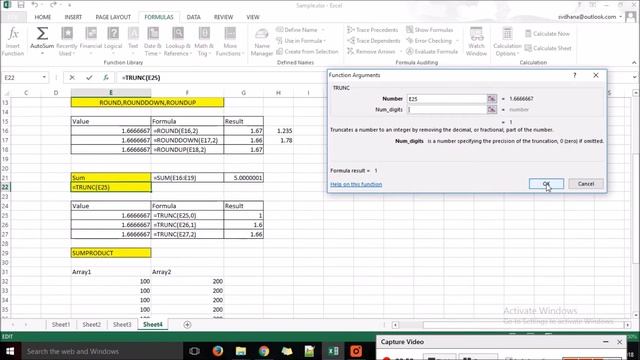The image size is (640, 360).
Task: Select cell showing 5.0000001
Action: click(x=244, y=178)
